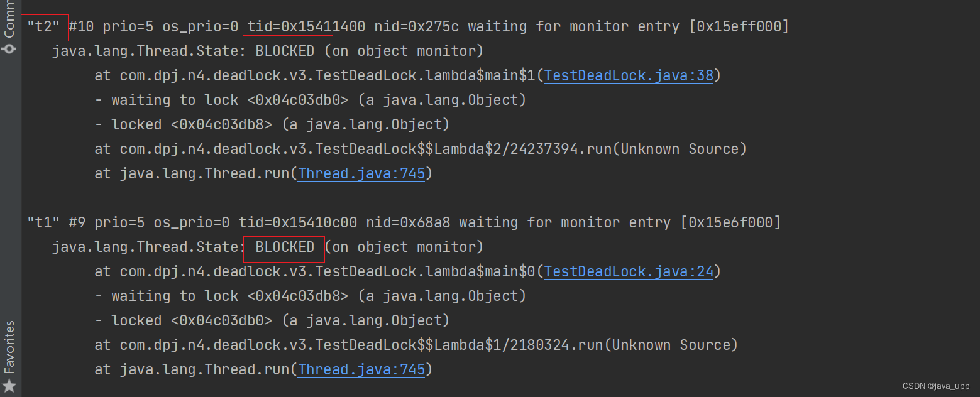Open TestDeadLock.java:24 hyperlink

pyautogui.click(x=628, y=271)
